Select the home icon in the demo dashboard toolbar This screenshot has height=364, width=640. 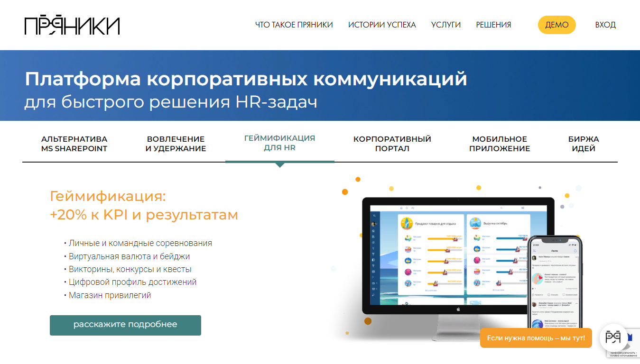(x=401, y=208)
